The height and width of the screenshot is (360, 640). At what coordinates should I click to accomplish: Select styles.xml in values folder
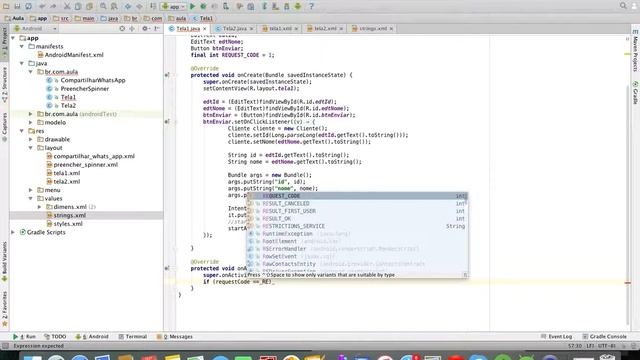tap(68, 224)
